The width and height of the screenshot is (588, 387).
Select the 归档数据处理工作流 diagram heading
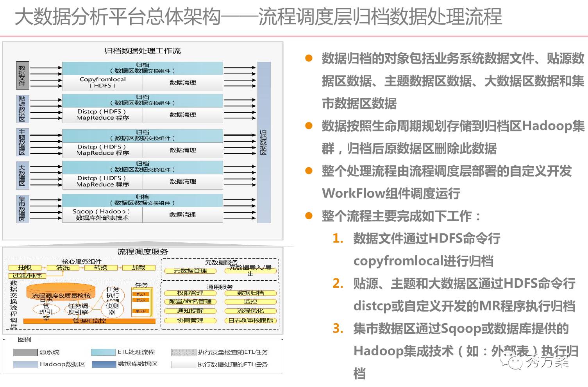(x=143, y=51)
